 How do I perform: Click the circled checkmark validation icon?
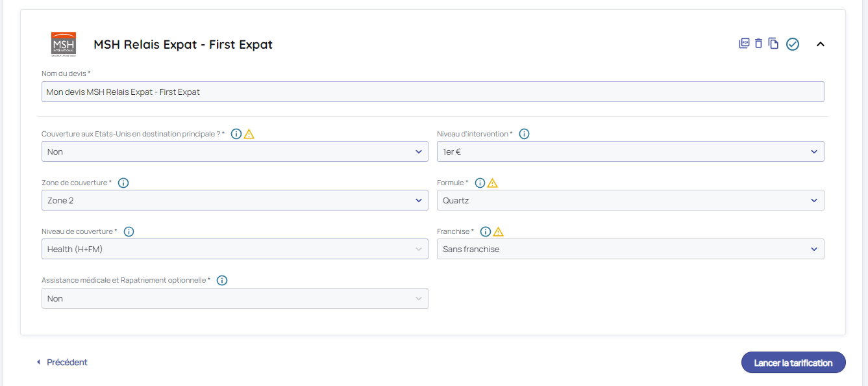click(x=792, y=44)
